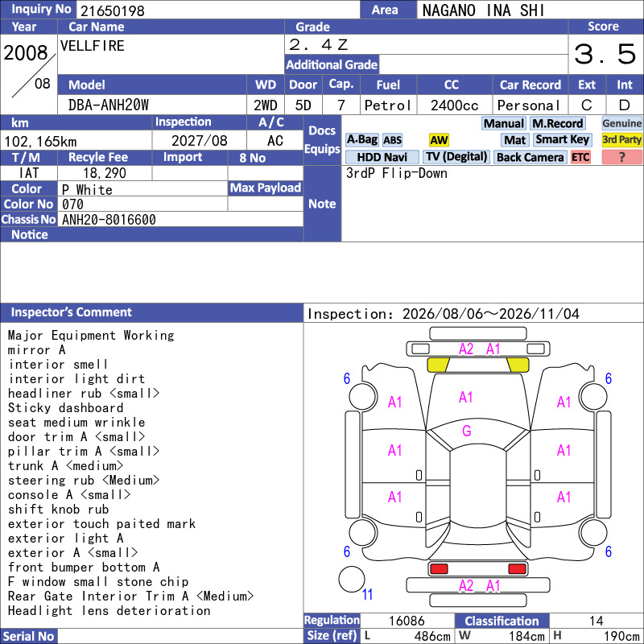The width and height of the screenshot is (644, 644).
Task: Click the chassis number ANH20-8016600
Action: point(109,220)
